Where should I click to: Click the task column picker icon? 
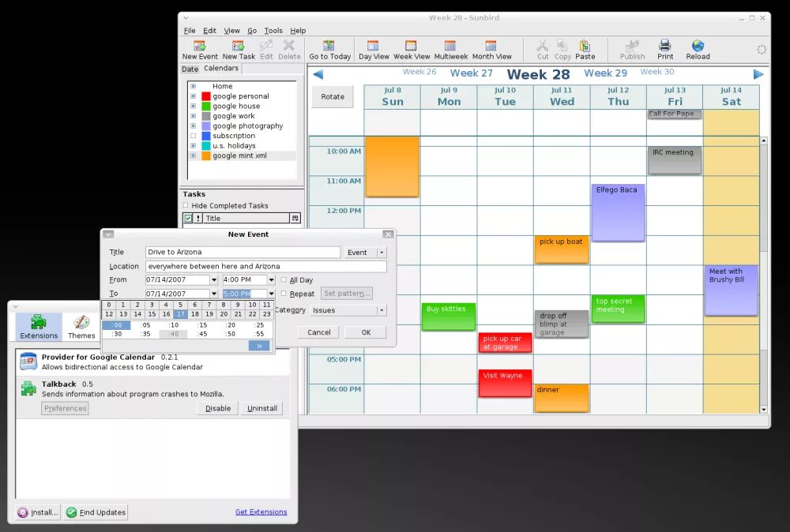(295, 218)
